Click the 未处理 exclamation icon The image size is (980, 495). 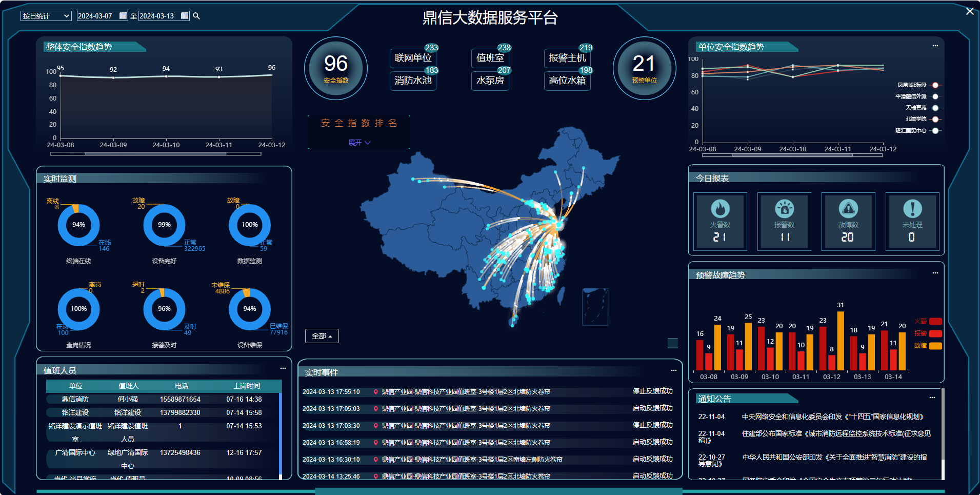click(912, 209)
